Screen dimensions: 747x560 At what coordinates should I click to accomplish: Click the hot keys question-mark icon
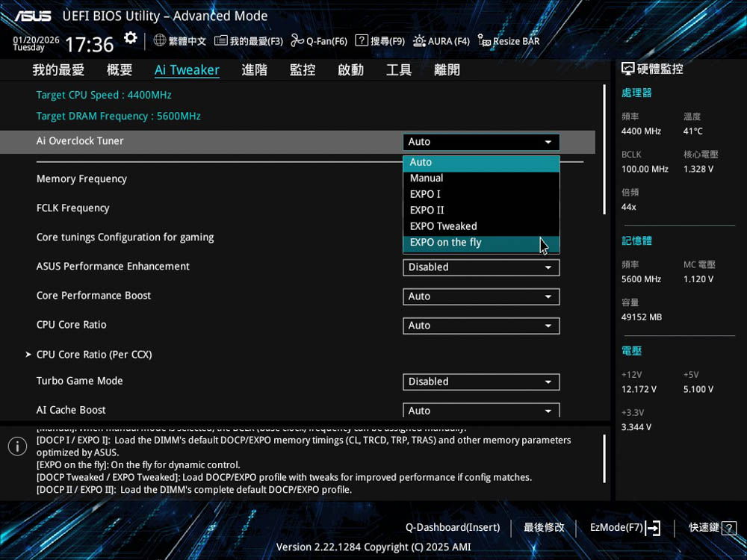click(x=730, y=528)
